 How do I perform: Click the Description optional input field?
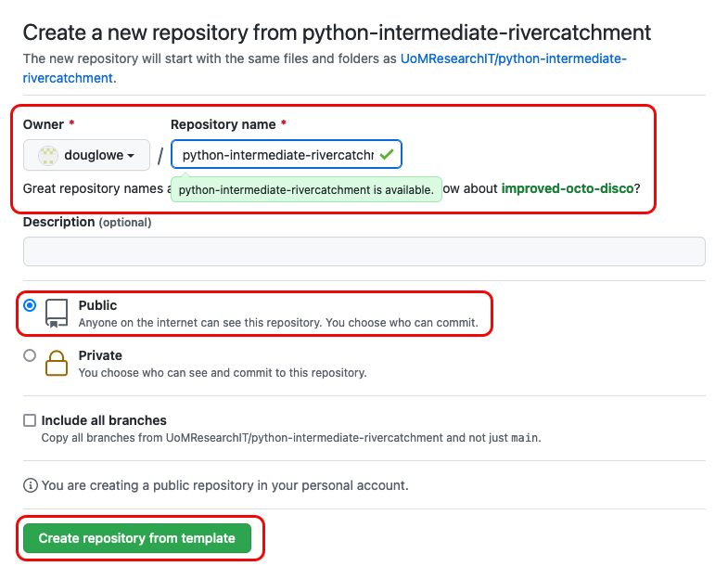tap(364, 251)
